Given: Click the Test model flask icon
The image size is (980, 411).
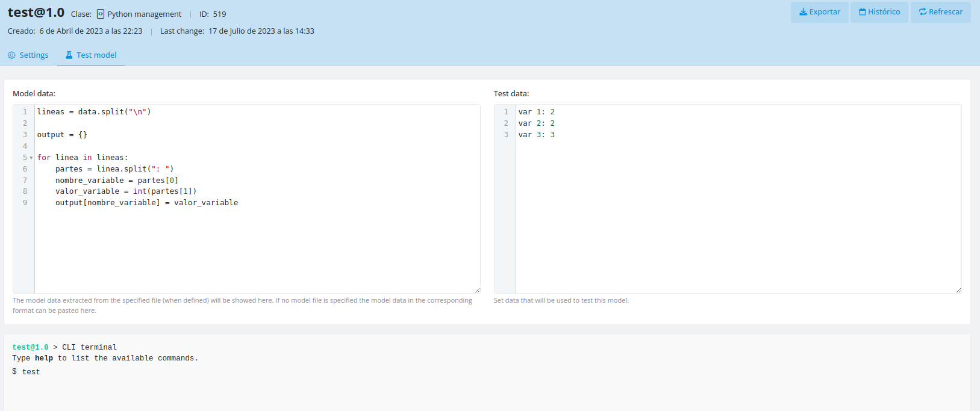Looking at the screenshot, I should pyautogui.click(x=69, y=55).
